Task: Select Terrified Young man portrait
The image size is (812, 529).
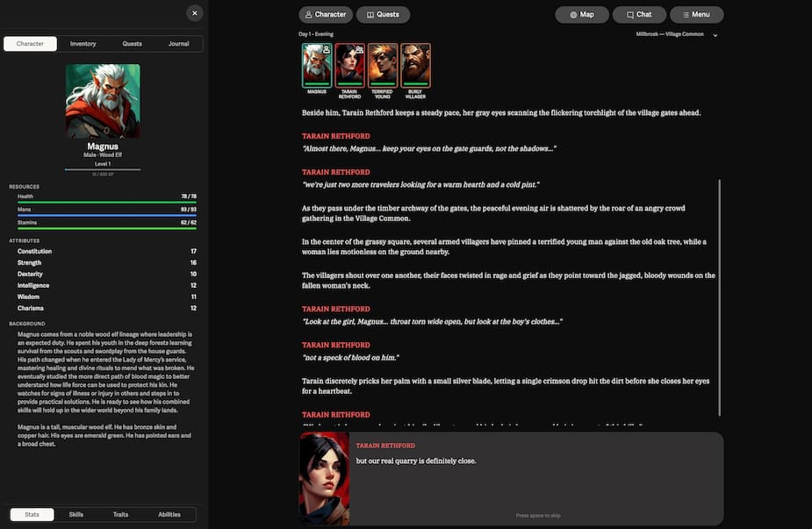Action: click(383, 66)
